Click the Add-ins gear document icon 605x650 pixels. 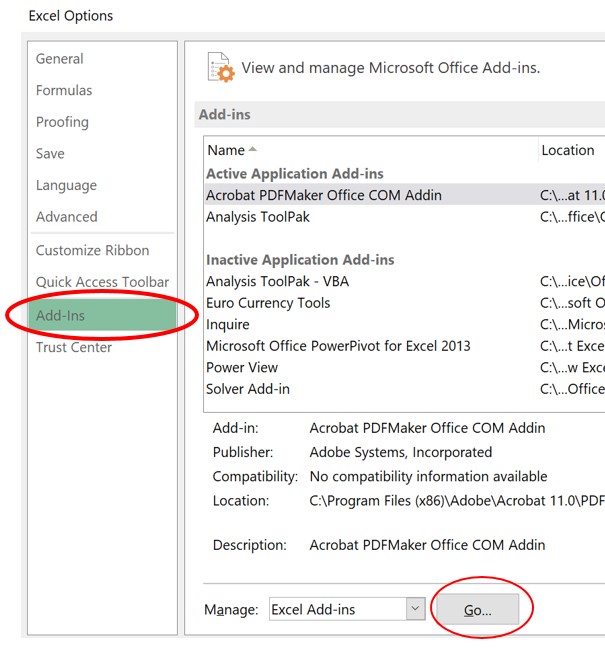[221, 67]
